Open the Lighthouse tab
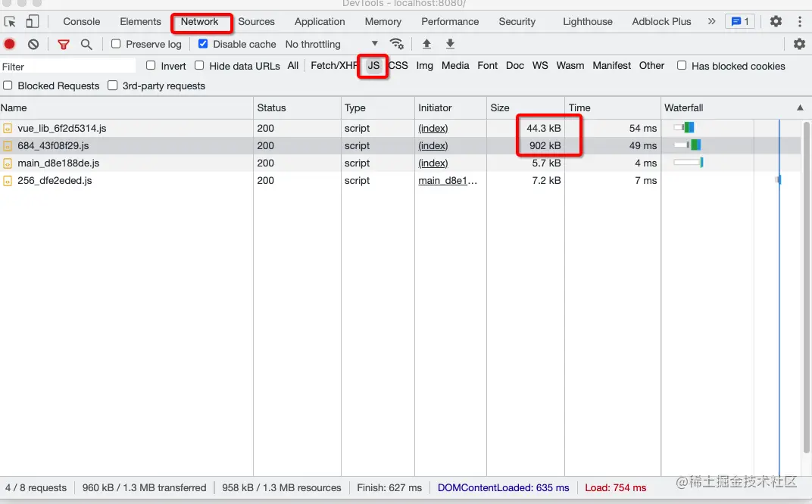Image resolution: width=812 pixels, height=504 pixels. tap(587, 21)
